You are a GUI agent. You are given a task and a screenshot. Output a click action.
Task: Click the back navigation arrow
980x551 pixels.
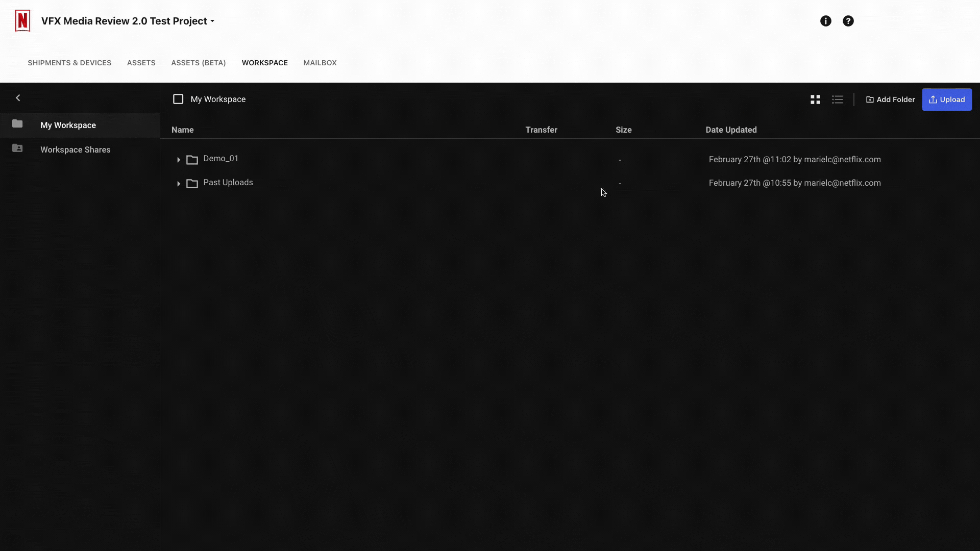pyautogui.click(x=18, y=97)
